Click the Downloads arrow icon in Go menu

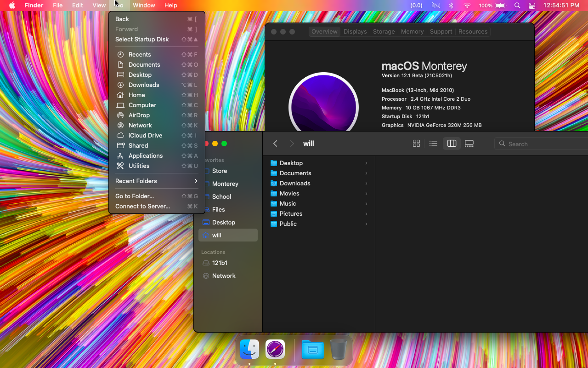[120, 85]
